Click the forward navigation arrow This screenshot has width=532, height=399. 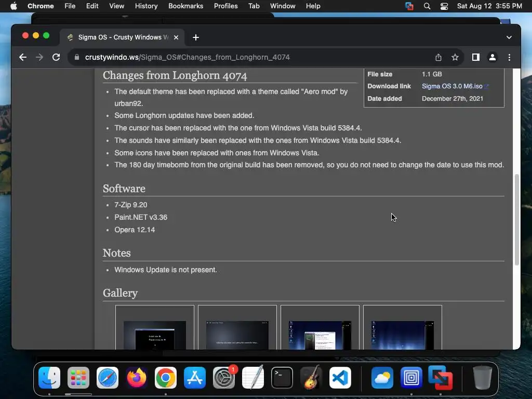click(x=39, y=57)
